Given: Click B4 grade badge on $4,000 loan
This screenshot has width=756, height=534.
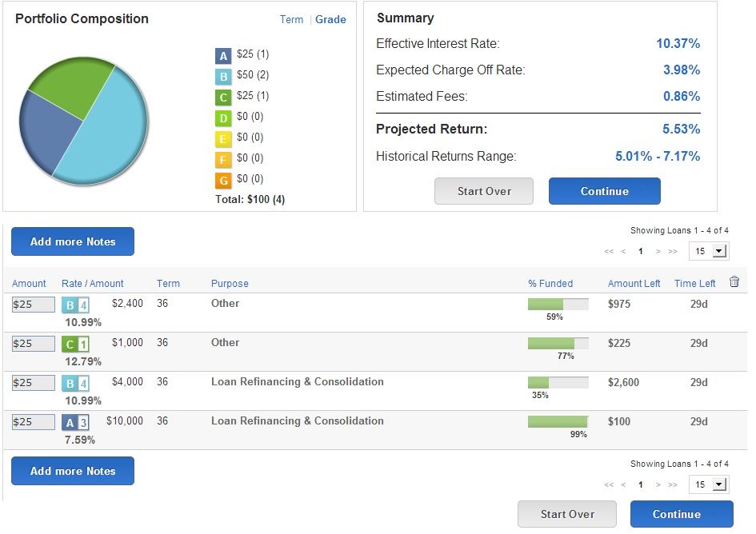Looking at the screenshot, I should click(75, 384).
